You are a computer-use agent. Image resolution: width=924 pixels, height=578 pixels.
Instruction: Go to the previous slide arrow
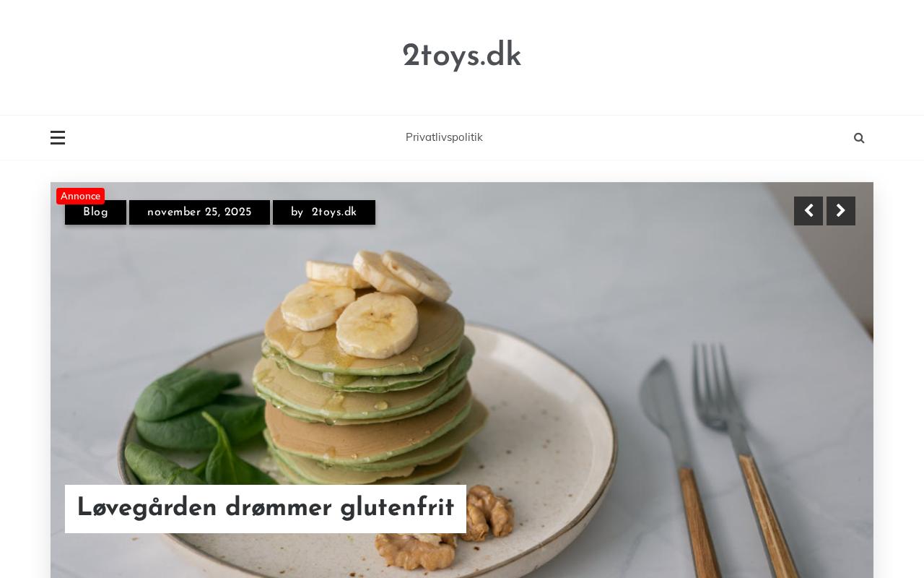808,211
